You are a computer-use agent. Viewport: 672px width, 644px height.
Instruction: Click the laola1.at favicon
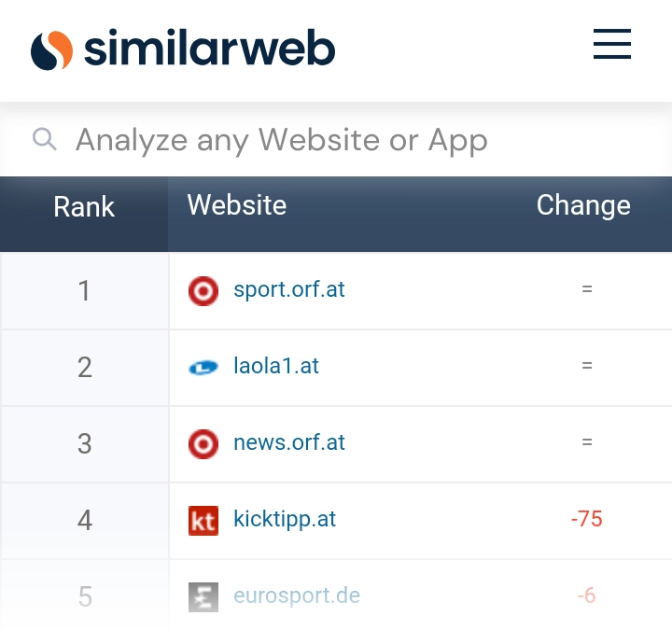pyautogui.click(x=203, y=367)
